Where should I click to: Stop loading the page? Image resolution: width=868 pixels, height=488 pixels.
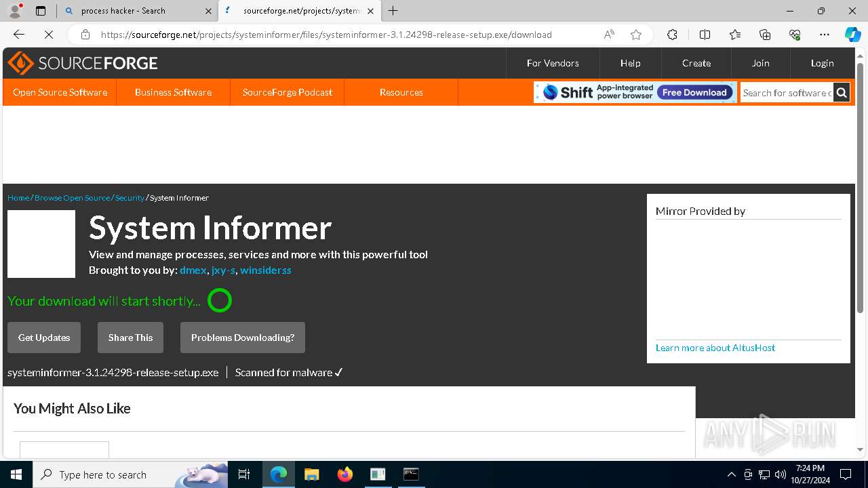pos(48,35)
